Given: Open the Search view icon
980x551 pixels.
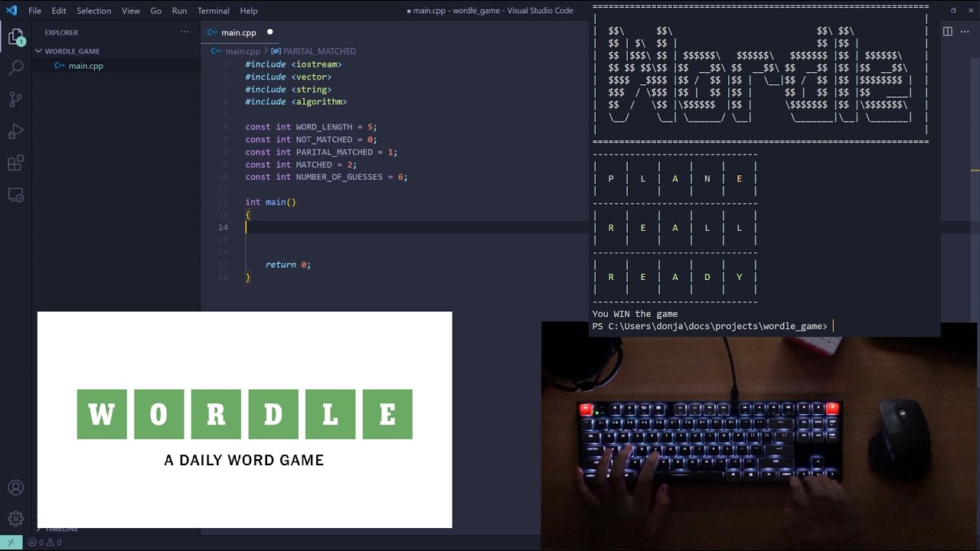Looking at the screenshot, I should 15,68.
